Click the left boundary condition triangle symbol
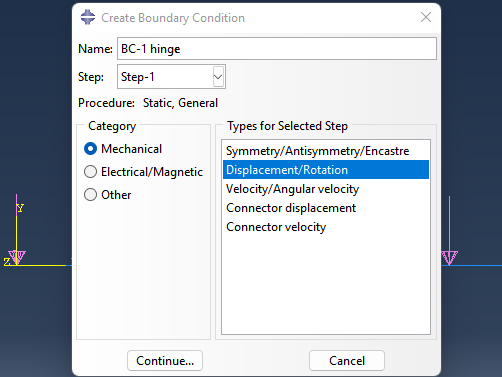Viewport: 502px width, 377px height. 17,258
